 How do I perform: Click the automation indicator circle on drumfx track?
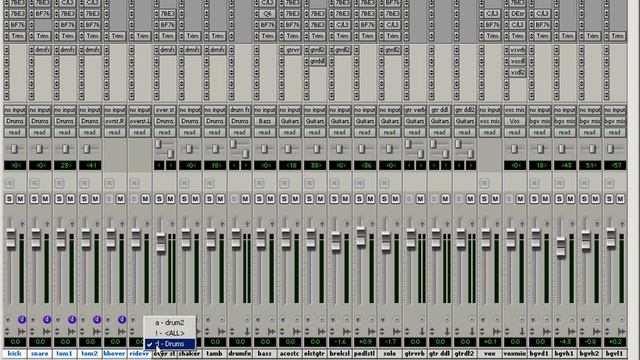[x=247, y=320]
